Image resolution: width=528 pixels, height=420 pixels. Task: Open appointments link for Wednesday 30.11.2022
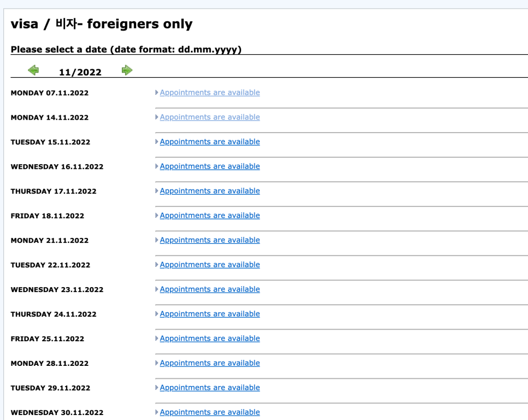coord(210,412)
